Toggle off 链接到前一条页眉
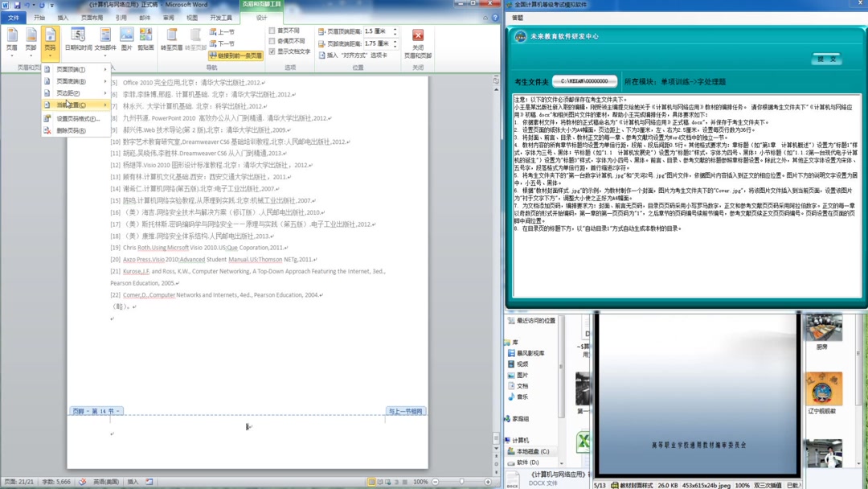This screenshot has width=868, height=489. pyautogui.click(x=235, y=55)
